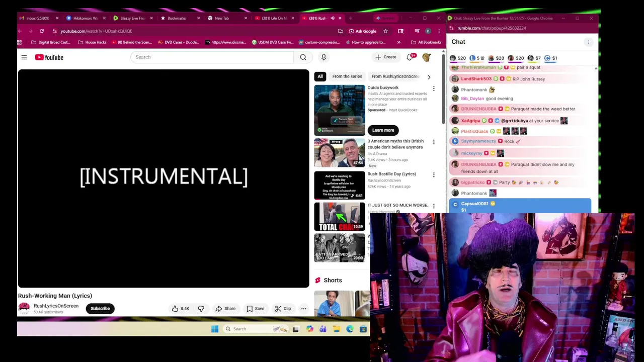The image size is (644, 362).
Task: Click the LandShark503 username in chat
Action: 476,79
